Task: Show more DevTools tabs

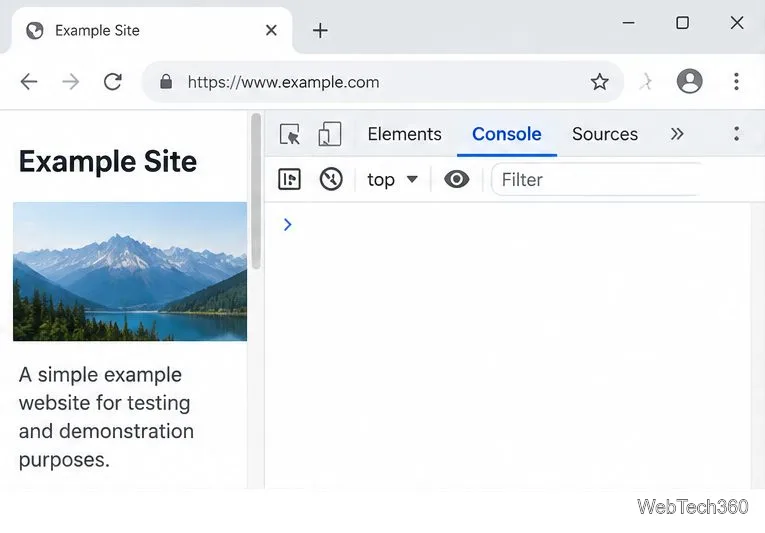Action: point(677,134)
